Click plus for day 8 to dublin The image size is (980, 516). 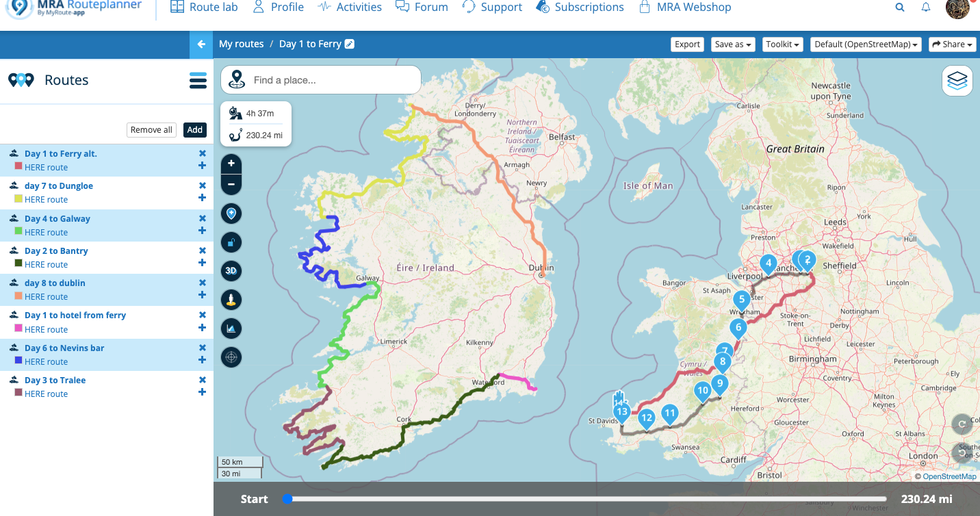point(202,295)
